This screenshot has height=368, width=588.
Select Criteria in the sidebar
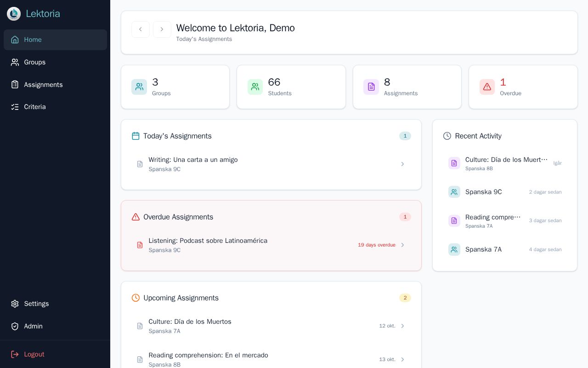tap(55, 107)
